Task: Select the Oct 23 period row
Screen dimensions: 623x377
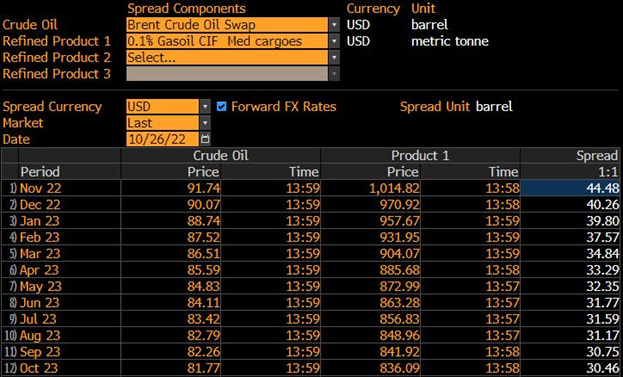Action: pyautogui.click(x=310, y=368)
